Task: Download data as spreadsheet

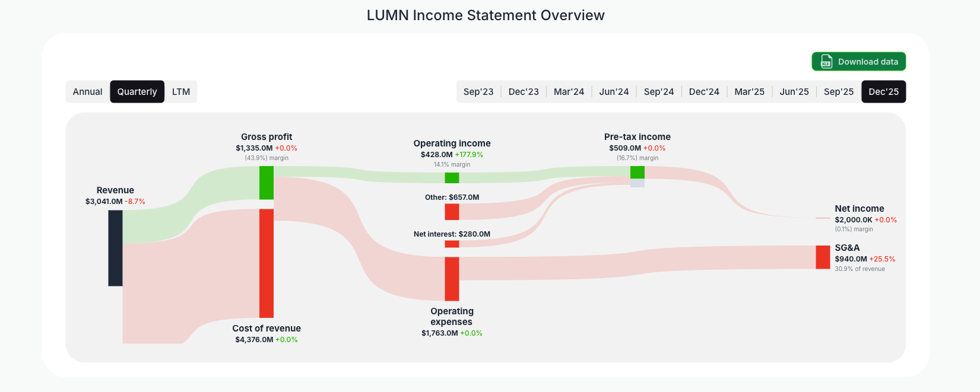Action: (x=858, y=62)
